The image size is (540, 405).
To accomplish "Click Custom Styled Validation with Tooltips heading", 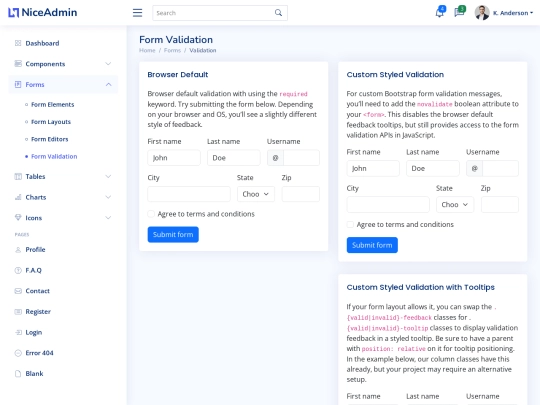I will (x=420, y=287).
